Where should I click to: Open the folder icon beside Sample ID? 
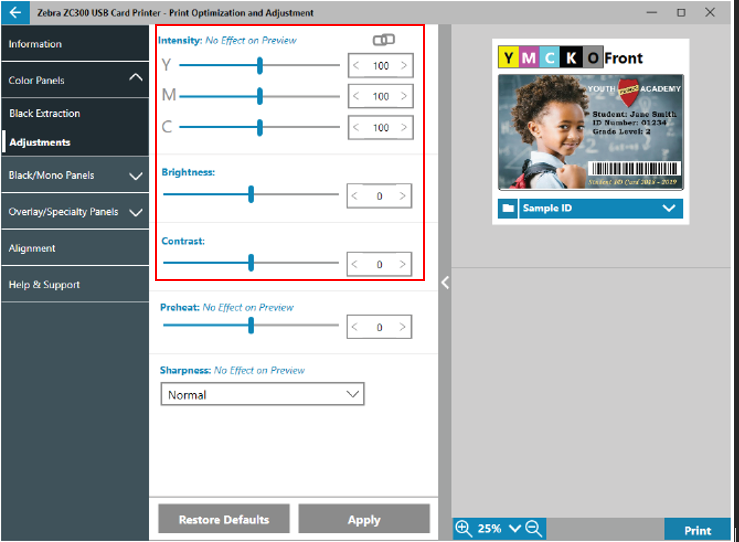pyautogui.click(x=508, y=208)
